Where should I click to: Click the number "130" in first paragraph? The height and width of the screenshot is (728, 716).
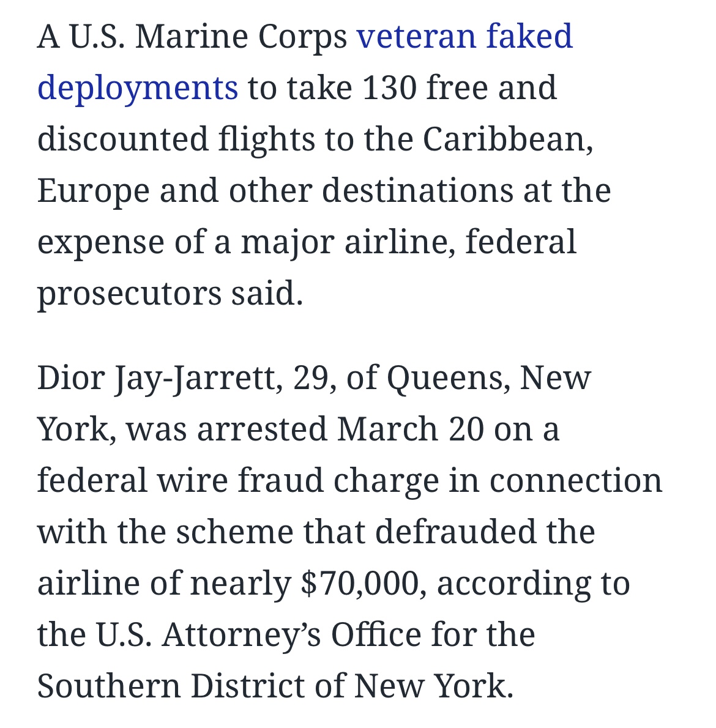click(389, 87)
